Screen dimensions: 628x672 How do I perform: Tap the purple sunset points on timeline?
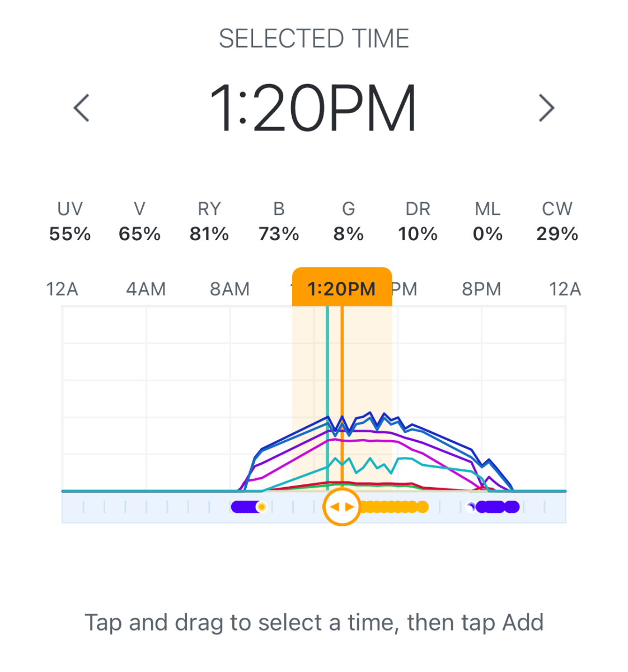click(494, 507)
